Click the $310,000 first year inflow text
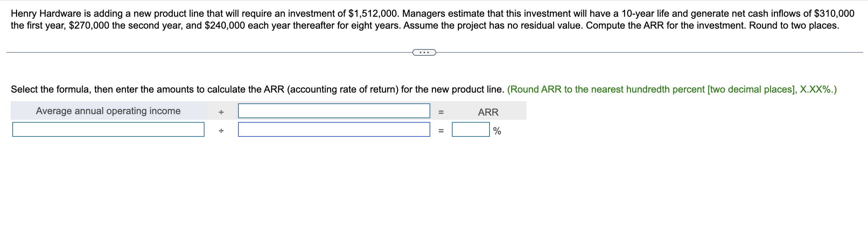This screenshot has height=248, width=868. click(834, 13)
